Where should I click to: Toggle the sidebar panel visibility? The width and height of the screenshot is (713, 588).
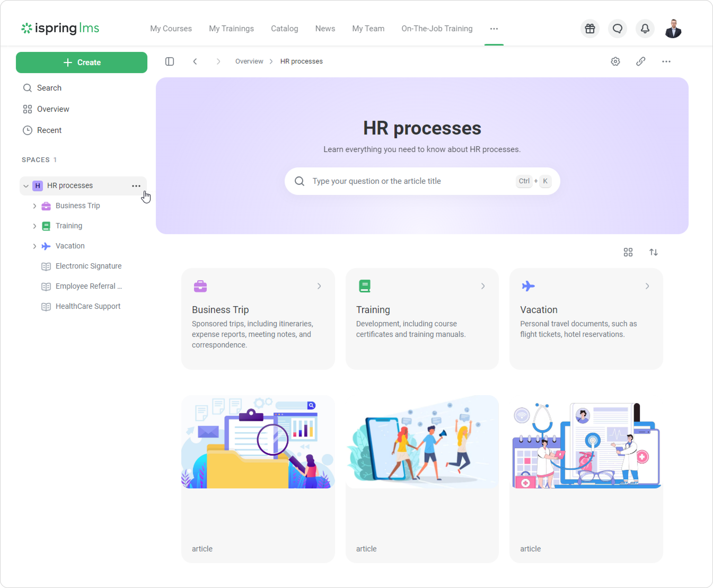coord(169,61)
